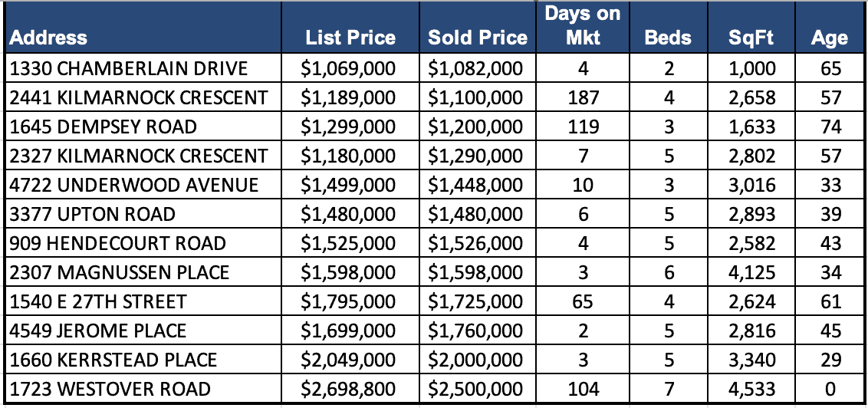This screenshot has height=408, width=868.
Task: Select the 909 Hendecourt Road cell
Action: click(x=118, y=244)
